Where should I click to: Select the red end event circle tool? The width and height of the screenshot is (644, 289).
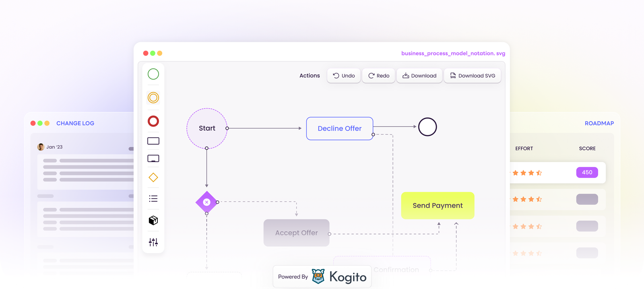[153, 121]
